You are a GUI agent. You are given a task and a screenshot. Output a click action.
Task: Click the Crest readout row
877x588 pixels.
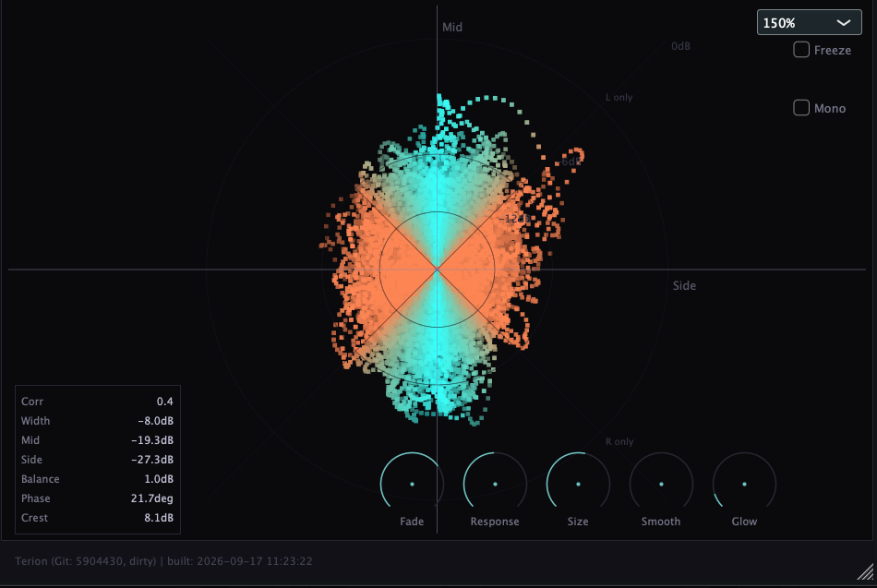(97, 518)
